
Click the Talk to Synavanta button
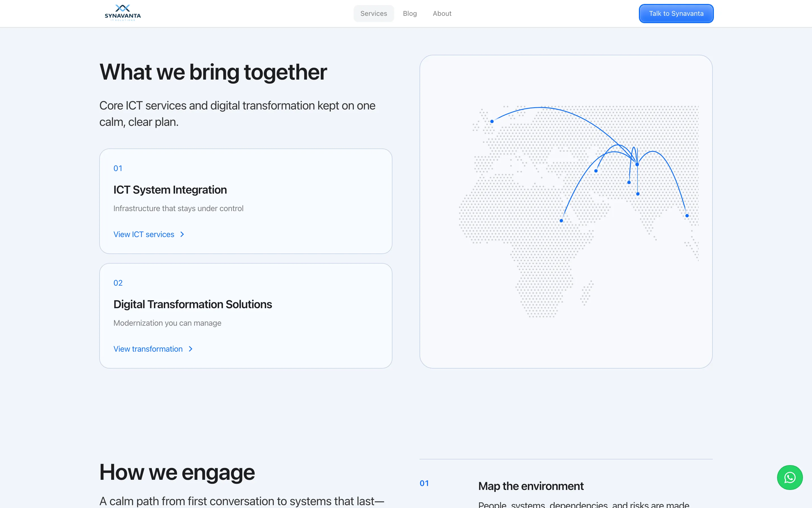coord(676,14)
